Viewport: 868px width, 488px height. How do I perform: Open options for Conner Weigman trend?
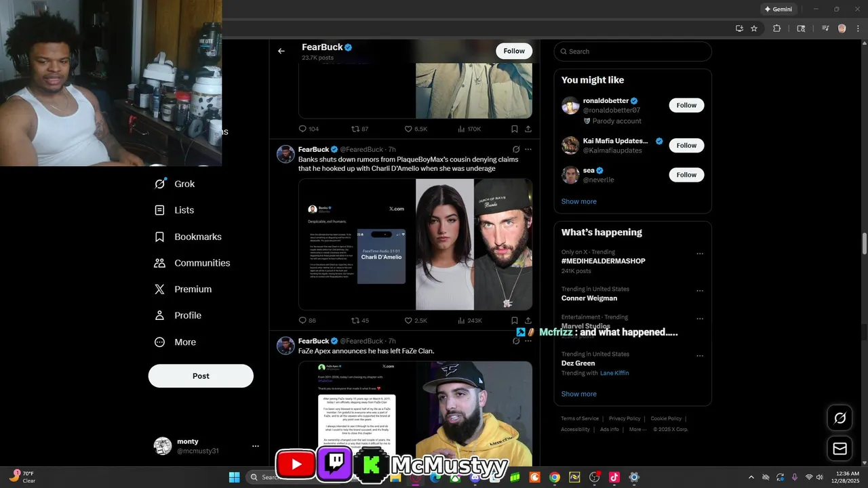[x=700, y=291]
